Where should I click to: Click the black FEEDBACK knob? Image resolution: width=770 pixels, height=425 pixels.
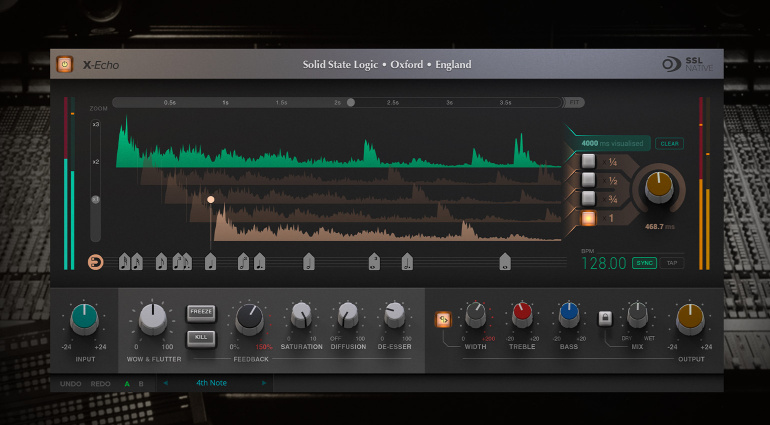(x=249, y=320)
